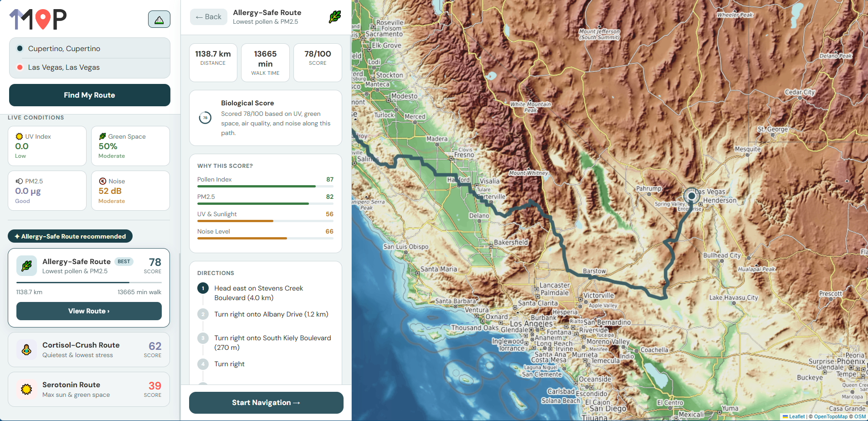The height and width of the screenshot is (421, 868).
Task: Click Find My Route button
Action: tap(90, 95)
